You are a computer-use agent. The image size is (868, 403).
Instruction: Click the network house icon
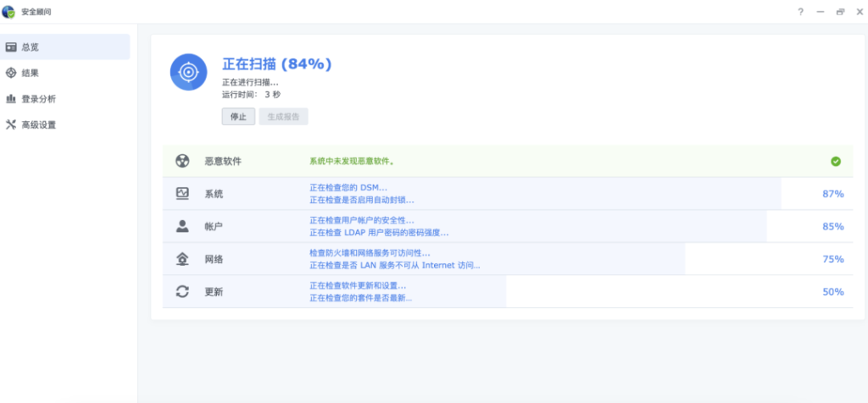tap(182, 259)
